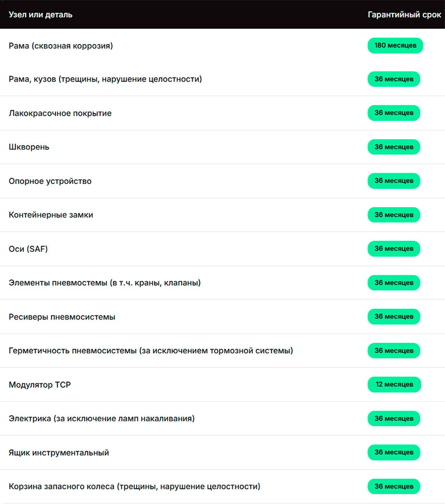Select the "Модулятор TCP" row label
Viewport: 445px width, 504px height.
coord(40,385)
